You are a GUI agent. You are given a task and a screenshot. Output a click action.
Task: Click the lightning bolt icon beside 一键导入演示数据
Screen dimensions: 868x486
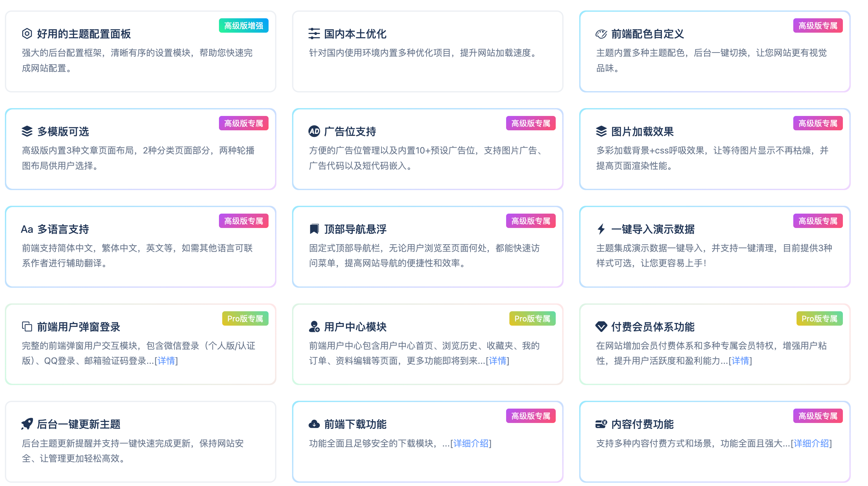coord(601,229)
